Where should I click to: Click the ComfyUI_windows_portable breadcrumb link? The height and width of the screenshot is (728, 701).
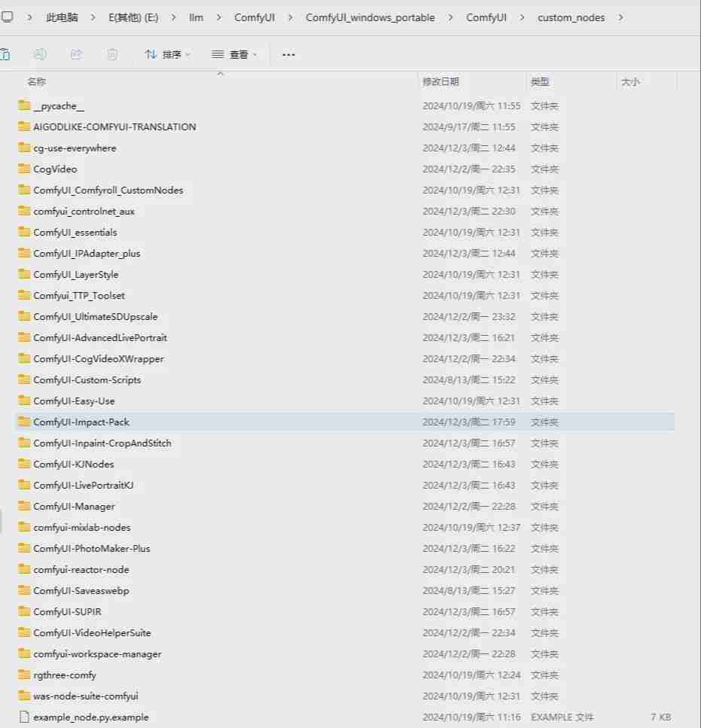(370, 17)
